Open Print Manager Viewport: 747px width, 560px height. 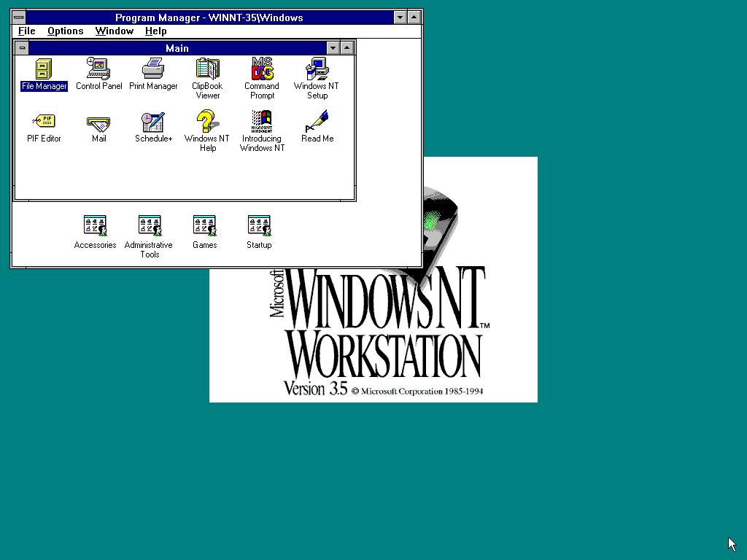pyautogui.click(x=153, y=69)
